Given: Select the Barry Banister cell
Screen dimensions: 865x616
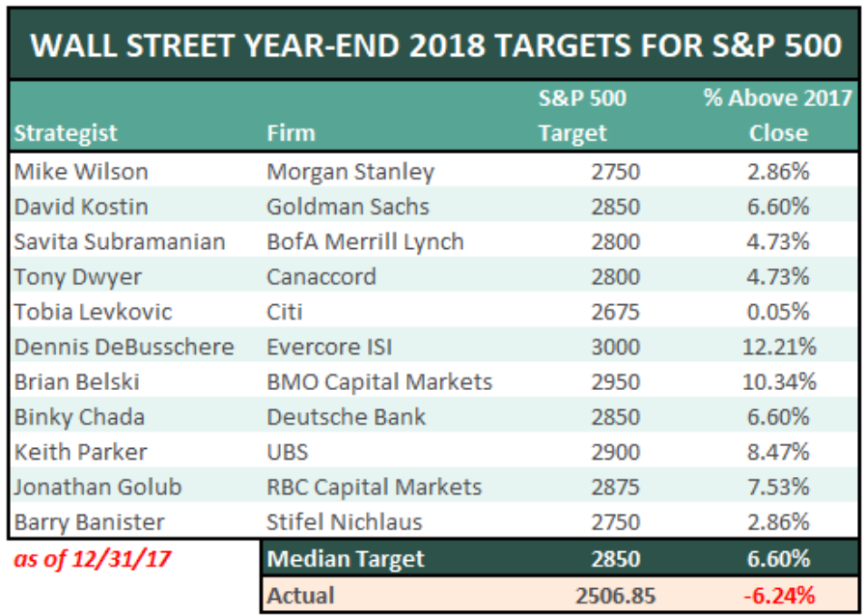Looking at the screenshot, I should pyautogui.click(x=89, y=522).
